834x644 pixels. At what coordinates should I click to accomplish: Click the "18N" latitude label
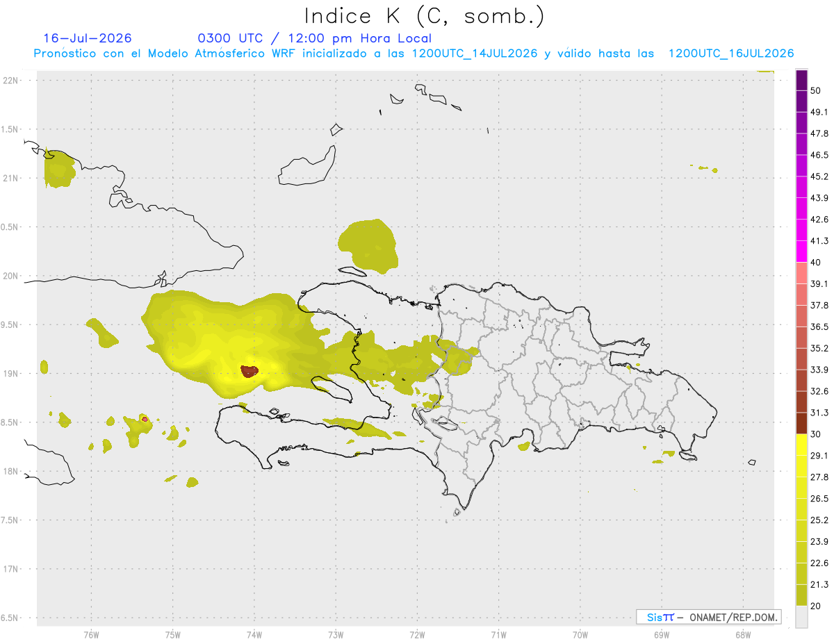10,471
